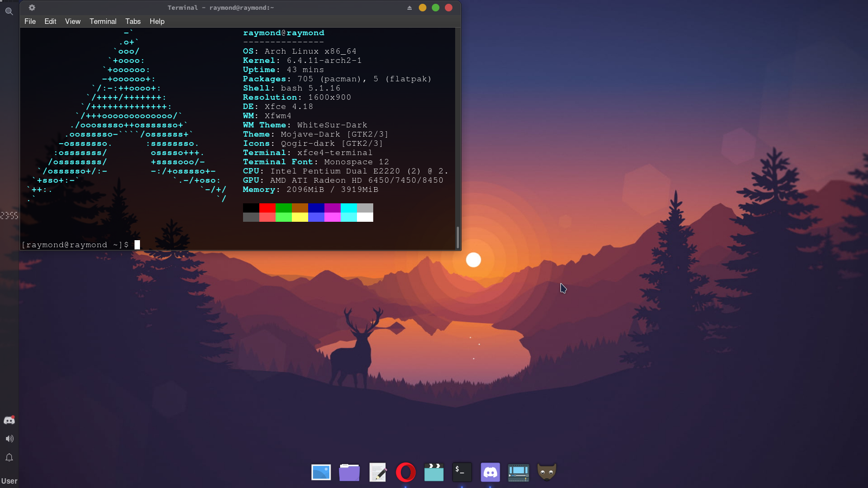
Task: Click the 'Memory: 2096MiB / 3919MiB' line
Action: coord(310,190)
